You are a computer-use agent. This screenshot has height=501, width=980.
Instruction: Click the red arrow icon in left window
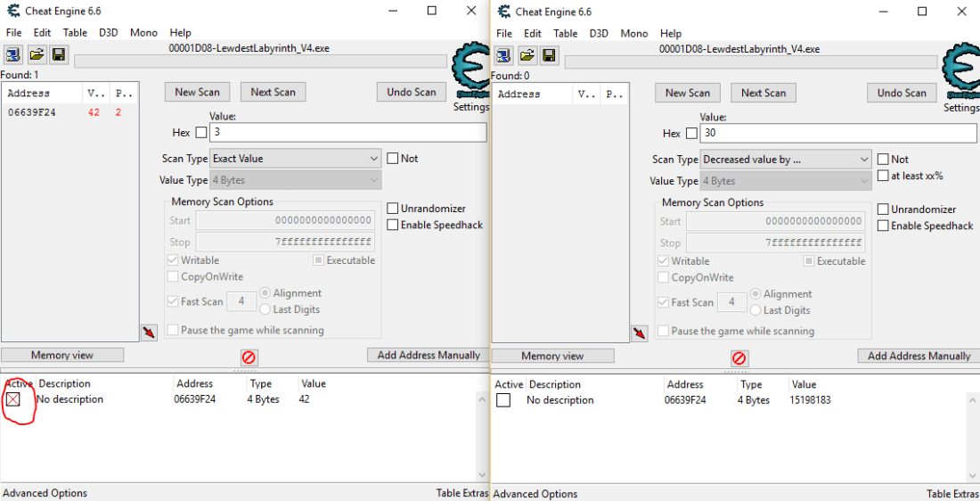coord(149,333)
